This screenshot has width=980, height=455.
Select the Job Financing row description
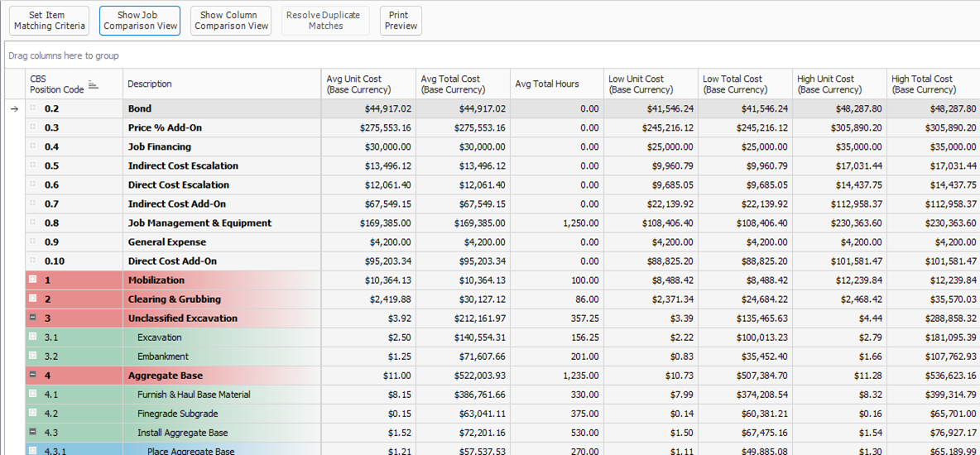pyautogui.click(x=160, y=146)
